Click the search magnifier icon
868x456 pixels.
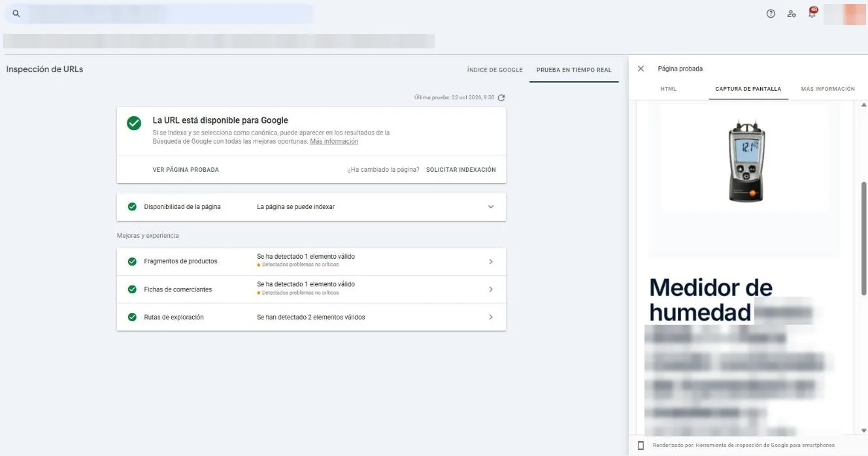coord(16,14)
